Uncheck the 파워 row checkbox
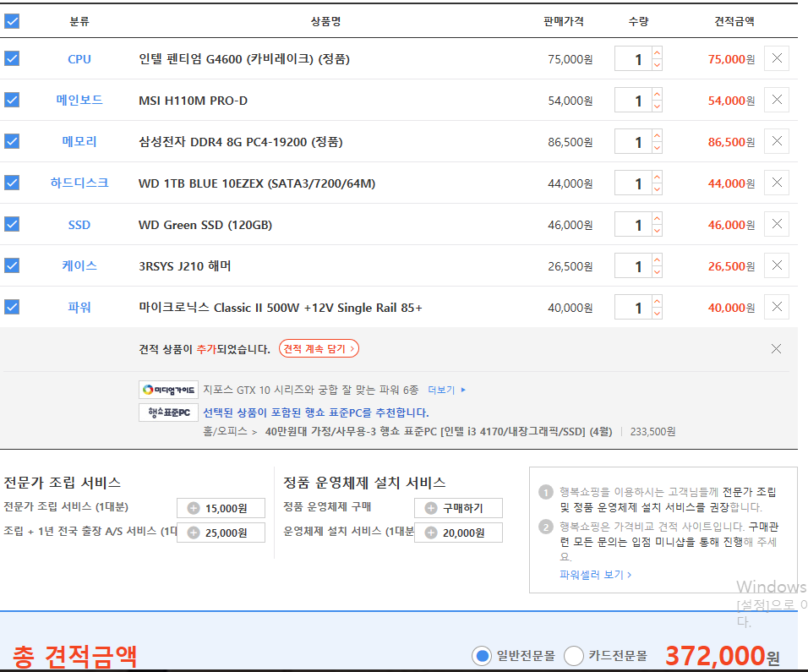The height and width of the screenshot is (672, 808). [12, 307]
